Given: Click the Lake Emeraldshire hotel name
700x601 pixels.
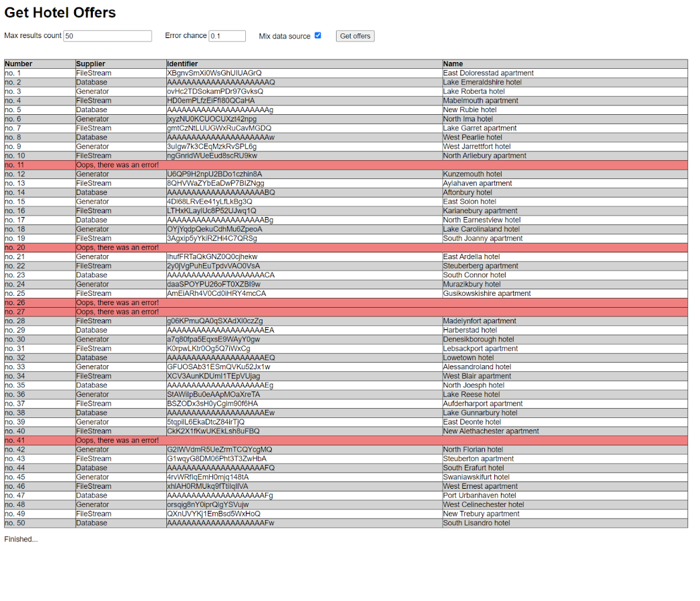Looking at the screenshot, I should coord(482,83).
